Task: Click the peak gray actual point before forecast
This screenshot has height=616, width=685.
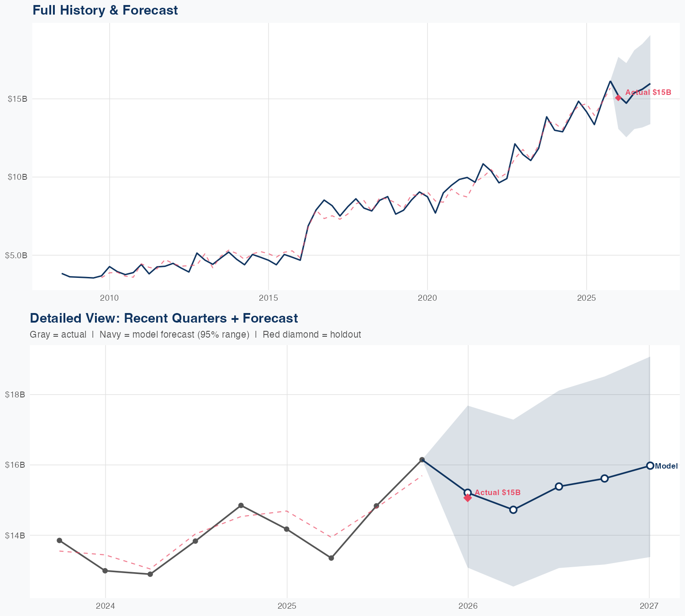Action: [422, 459]
